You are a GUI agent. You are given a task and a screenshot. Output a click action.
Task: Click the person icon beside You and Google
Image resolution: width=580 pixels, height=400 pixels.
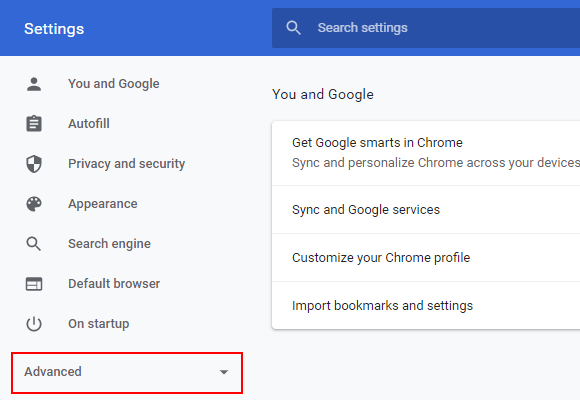[34, 84]
